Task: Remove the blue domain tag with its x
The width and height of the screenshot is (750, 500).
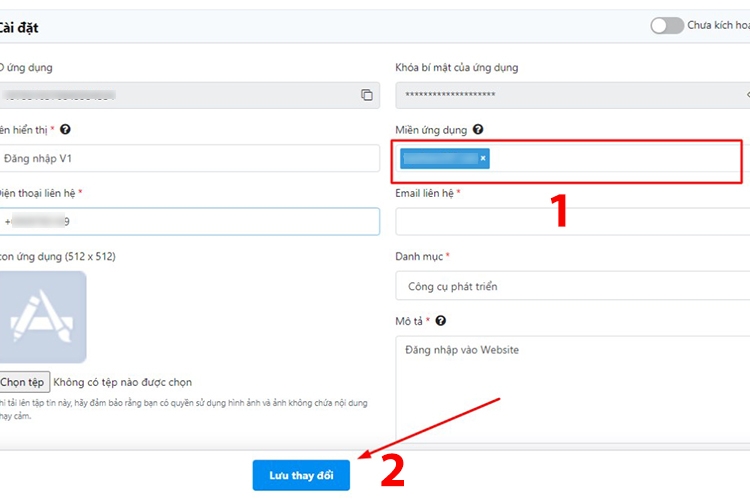Action: point(483,158)
